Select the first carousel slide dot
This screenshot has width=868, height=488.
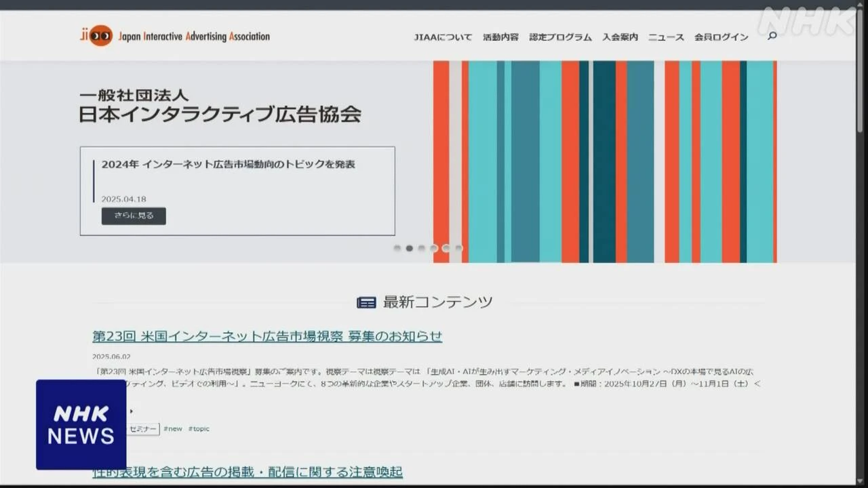pos(397,248)
